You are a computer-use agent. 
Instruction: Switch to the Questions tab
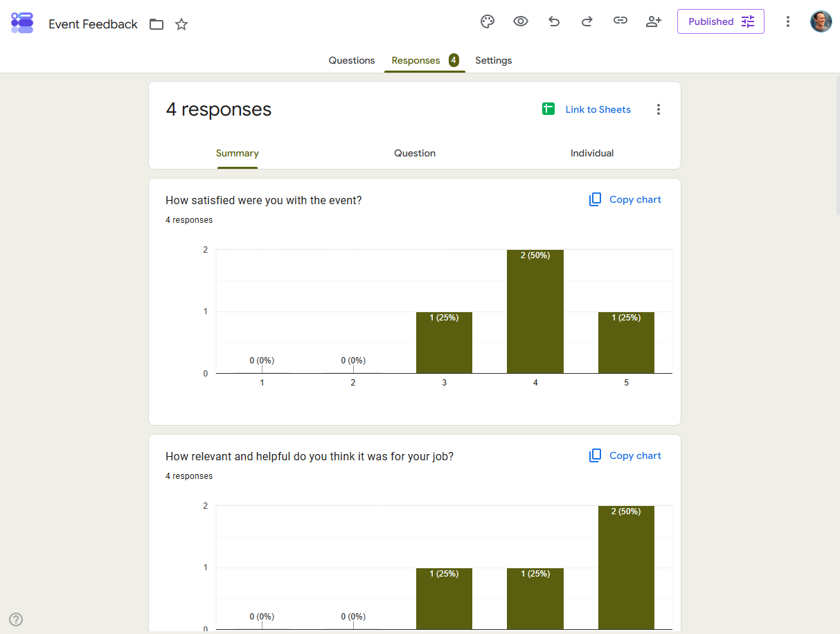pos(352,60)
